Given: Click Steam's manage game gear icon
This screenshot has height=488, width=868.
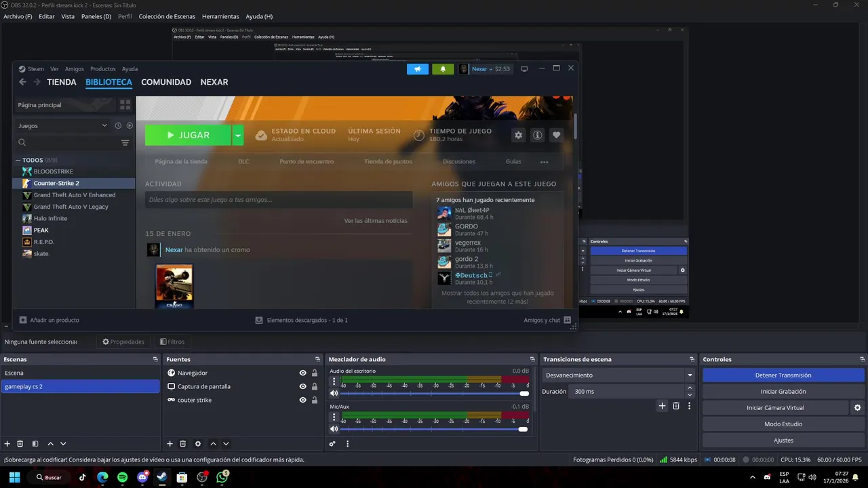Looking at the screenshot, I should (519, 135).
